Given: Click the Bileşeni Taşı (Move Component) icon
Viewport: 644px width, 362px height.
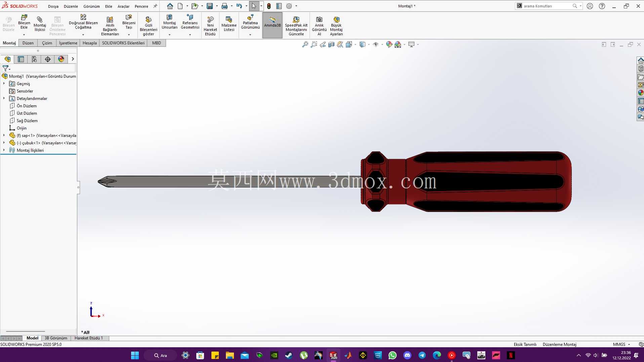Looking at the screenshot, I should (129, 17).
